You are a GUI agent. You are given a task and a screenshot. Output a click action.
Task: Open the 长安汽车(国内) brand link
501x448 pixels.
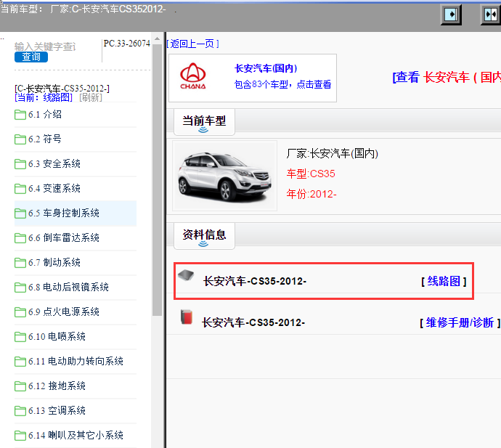click(266, 68)
